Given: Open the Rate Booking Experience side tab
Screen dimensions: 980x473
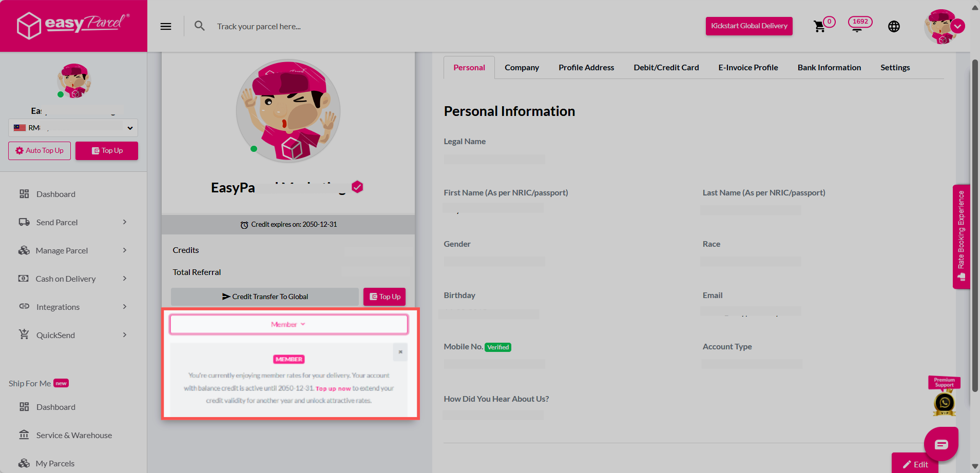Looking at the screenshot, I should [961, 236].
